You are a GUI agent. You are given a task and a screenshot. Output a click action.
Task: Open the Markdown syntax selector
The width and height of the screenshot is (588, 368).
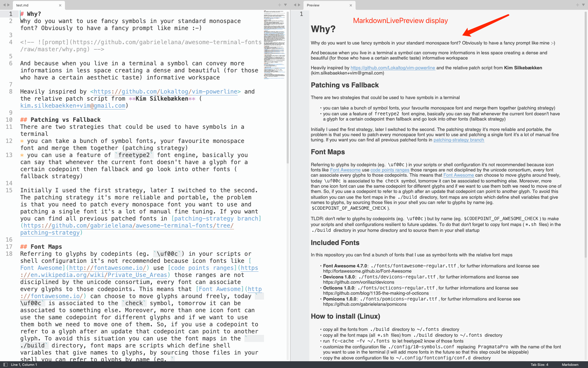(570, 365)
